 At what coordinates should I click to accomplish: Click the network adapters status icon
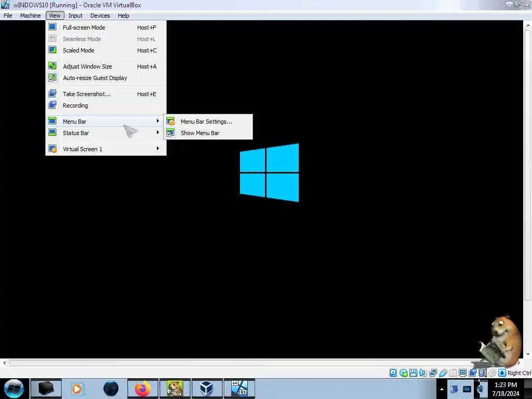(433, 373)
